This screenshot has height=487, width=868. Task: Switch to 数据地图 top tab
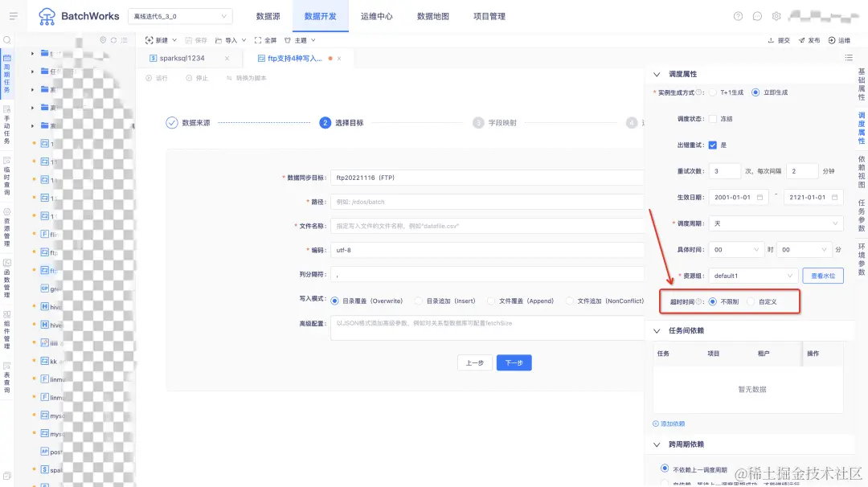coord(433,16)
